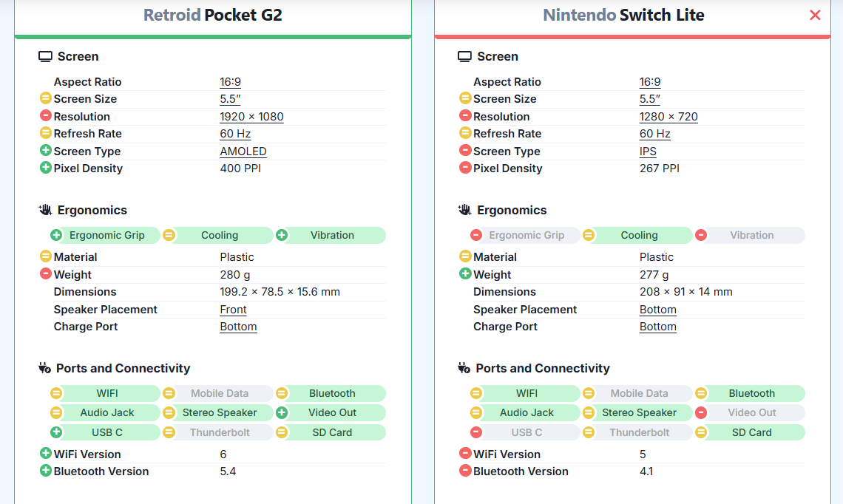Screen dimensions: 843x504
Task: Open the 1280 × 720 resolution link
Action: (x=668, y=117)
